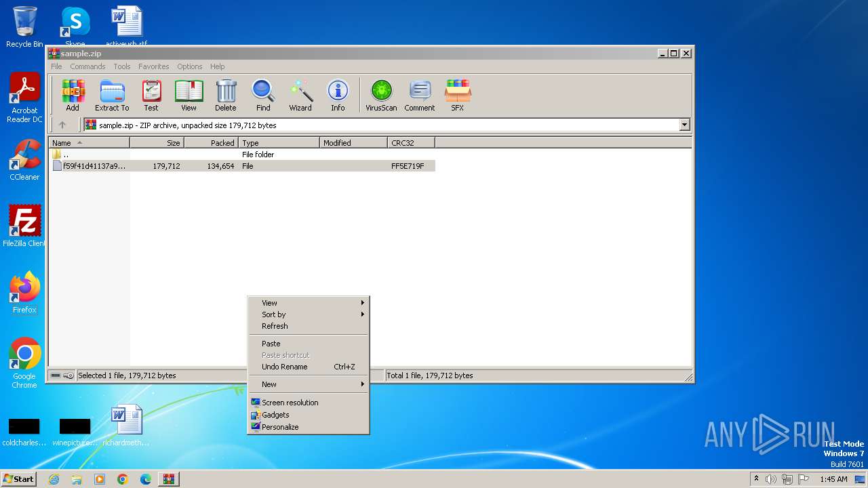The height and width of the screenshot is (488, 868).
Task: Click volume speaker tray icon
Action: pos(771,479)
